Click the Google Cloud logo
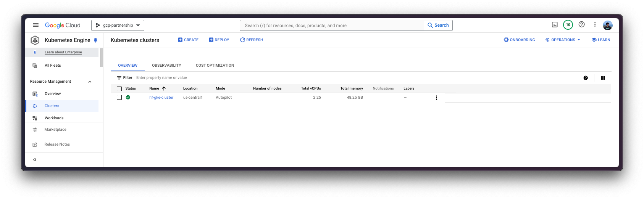The image size is (644, 199). 63,25
